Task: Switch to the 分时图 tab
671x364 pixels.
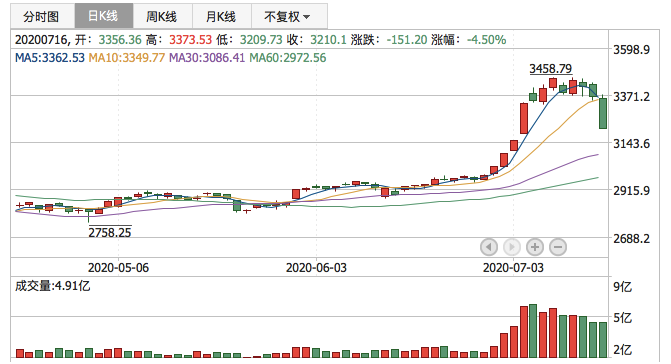Action: coord(43,16)
